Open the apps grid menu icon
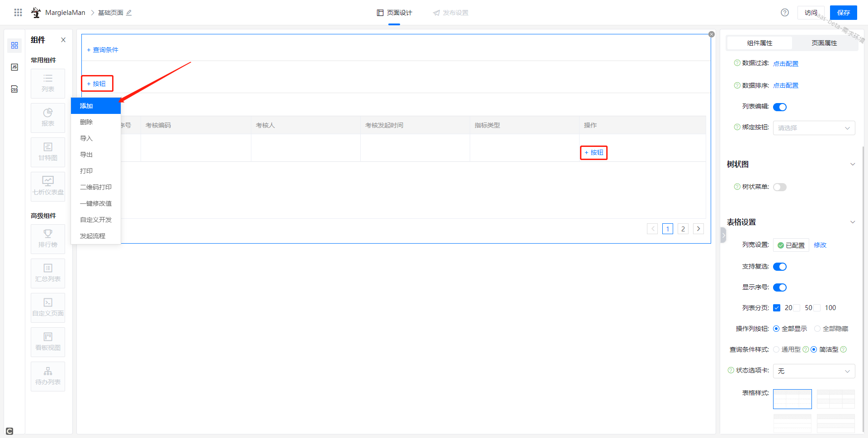This screenshot has width=868, height=438. tap(18, 13)
